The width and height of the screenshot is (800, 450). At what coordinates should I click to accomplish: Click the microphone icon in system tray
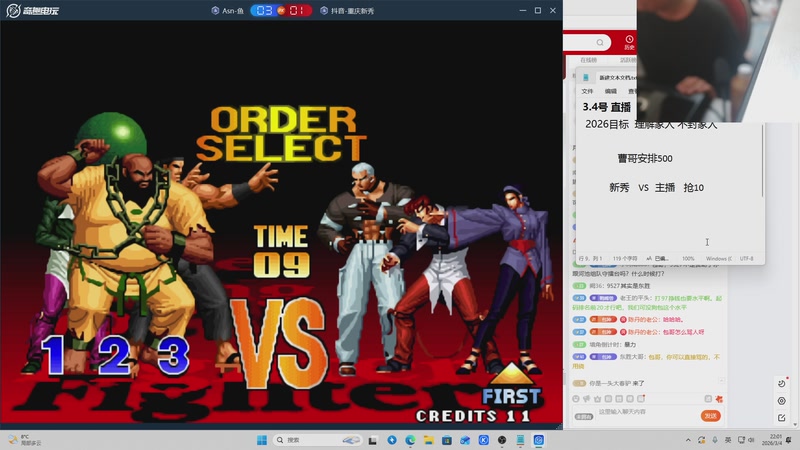[715, 440]
